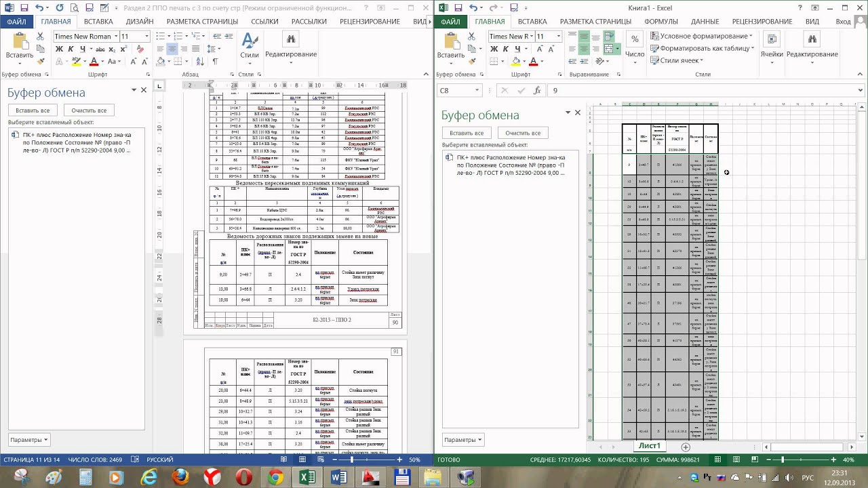Undo the last action in Word
This screenshot has width=868, height=488.
(39, 8)
